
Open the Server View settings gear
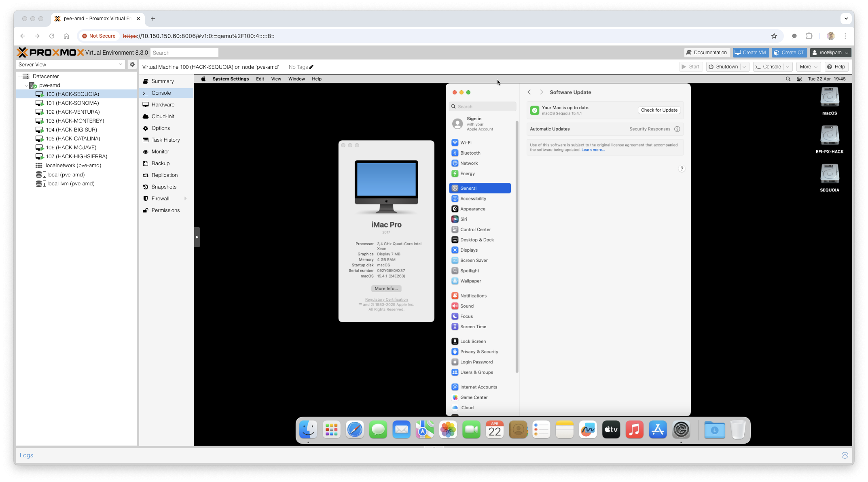point(132,64)
